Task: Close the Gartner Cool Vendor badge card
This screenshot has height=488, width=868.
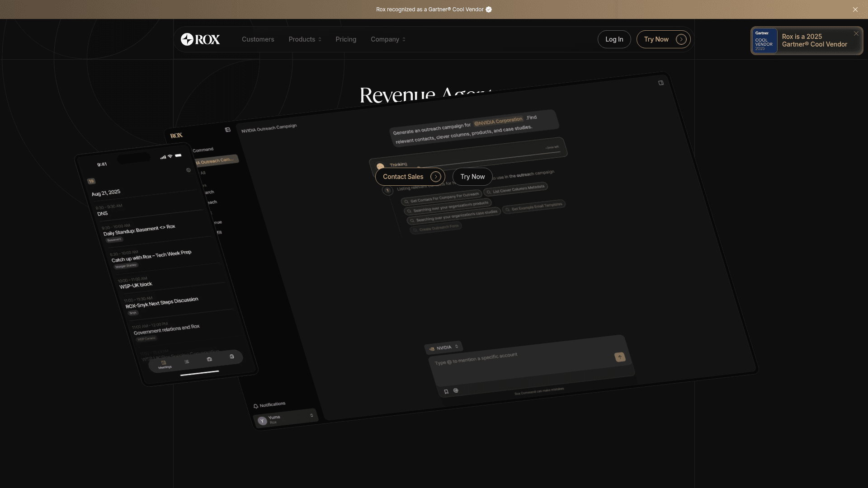Action: [x=856, y=33]
